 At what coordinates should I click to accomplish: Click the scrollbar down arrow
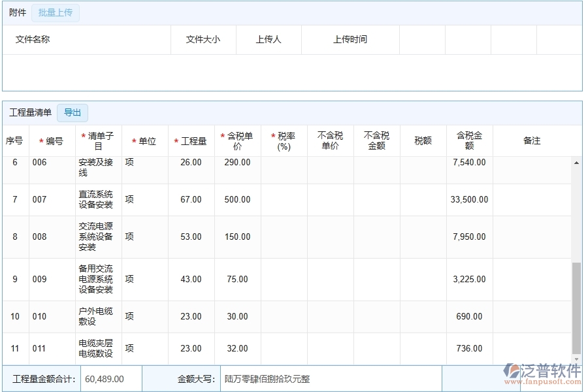[x=576, y=358]
